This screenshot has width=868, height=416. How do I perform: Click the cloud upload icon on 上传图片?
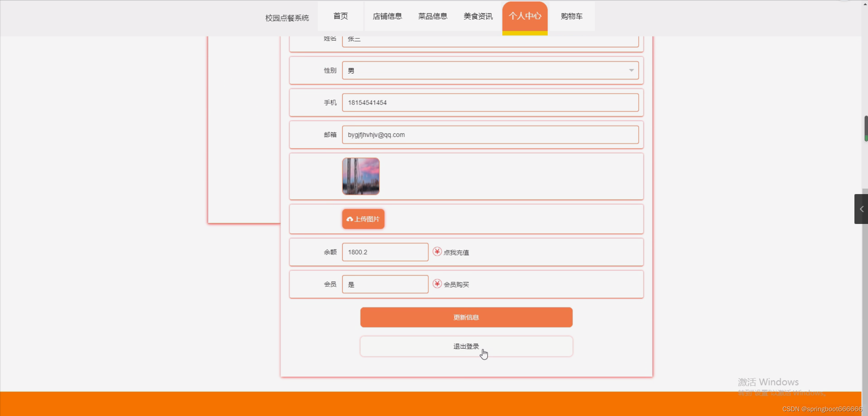pyautogui.click(x=350, y=219)
